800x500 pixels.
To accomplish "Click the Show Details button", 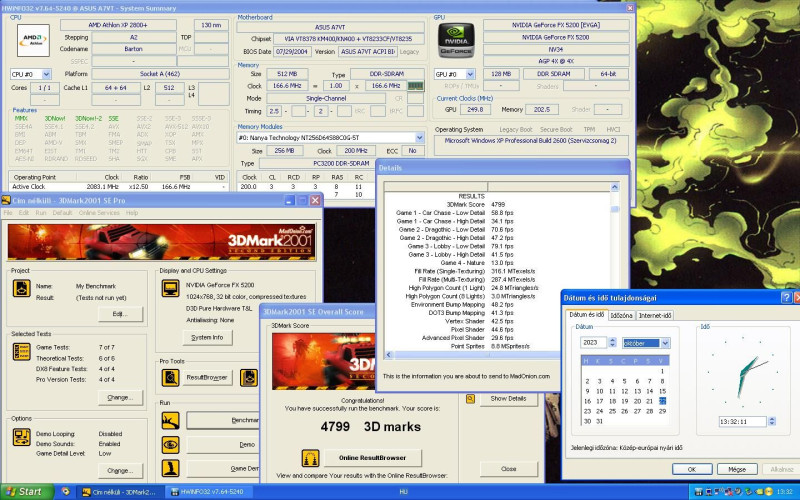I will click(508, 398).
